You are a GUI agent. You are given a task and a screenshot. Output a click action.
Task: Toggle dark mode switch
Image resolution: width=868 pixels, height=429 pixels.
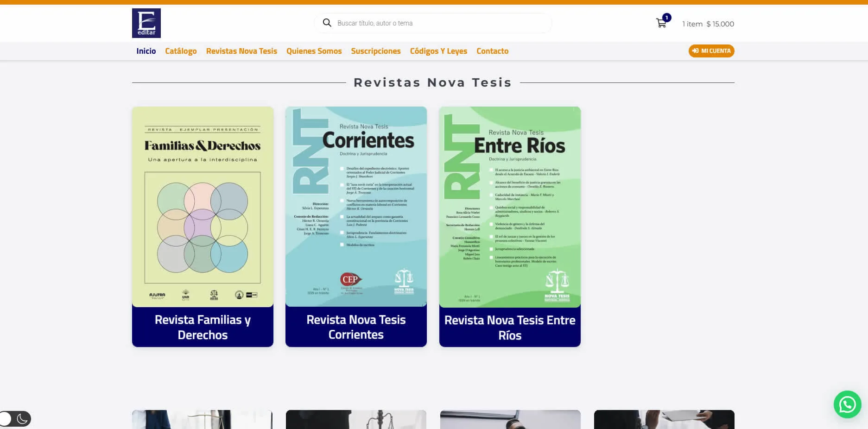[15, 419]
